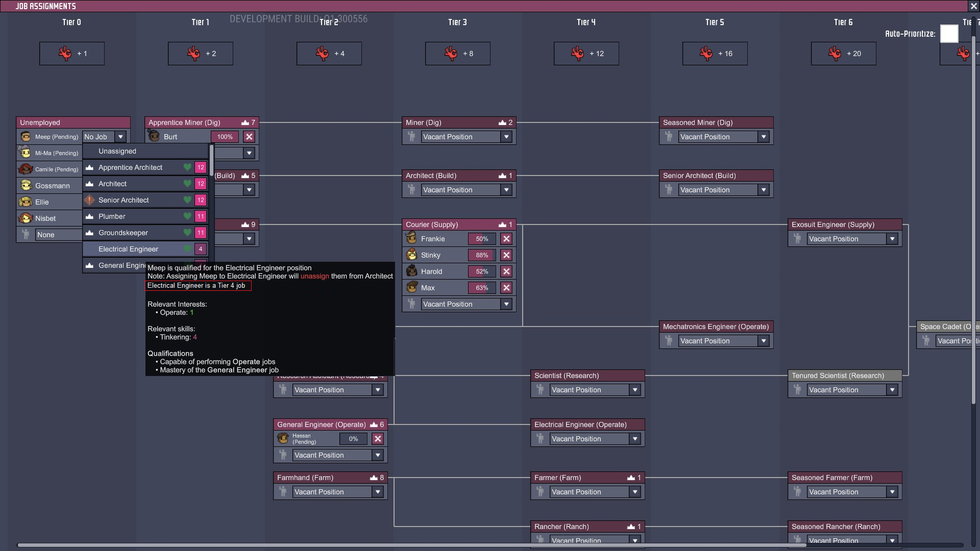Image resolution: width=980 pixels, height=551 pixels.
Task: Close the Job Assignments screen
Action: 973,6
